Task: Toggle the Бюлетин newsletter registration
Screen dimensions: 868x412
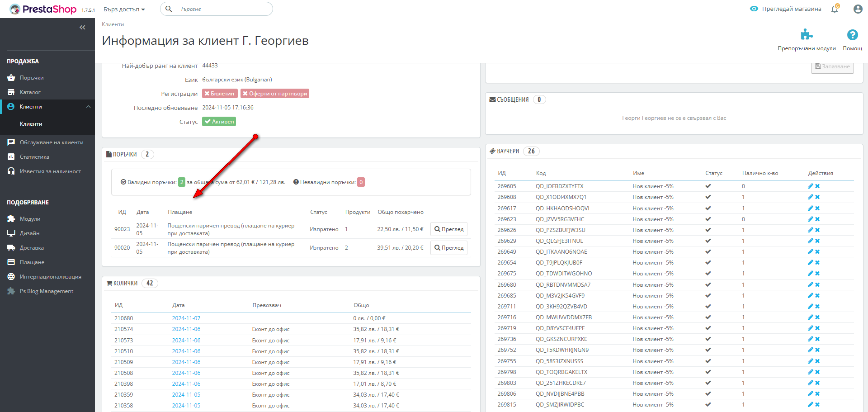Action: 219,94
